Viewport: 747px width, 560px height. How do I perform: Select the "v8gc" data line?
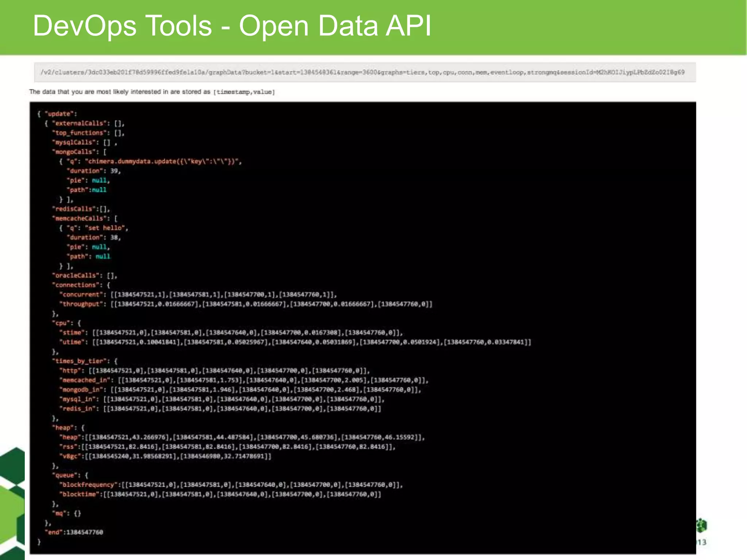[165, 456]
